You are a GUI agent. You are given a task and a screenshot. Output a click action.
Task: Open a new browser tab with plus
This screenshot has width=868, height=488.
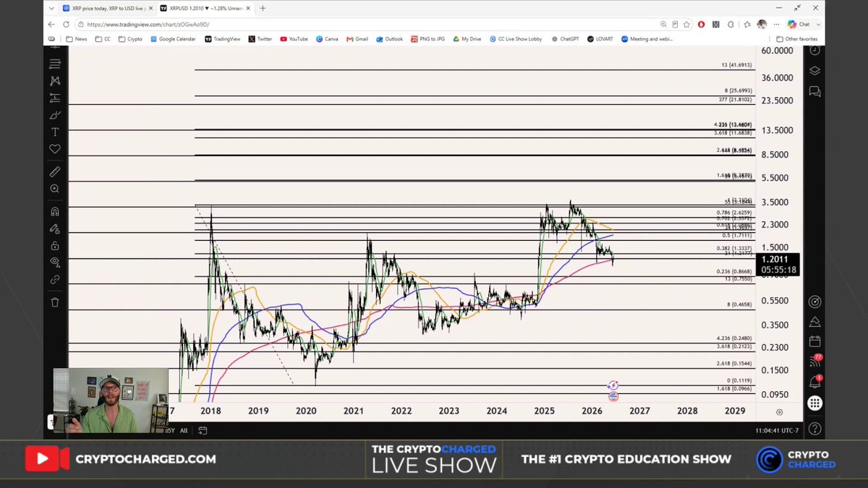tap(263, 8)
